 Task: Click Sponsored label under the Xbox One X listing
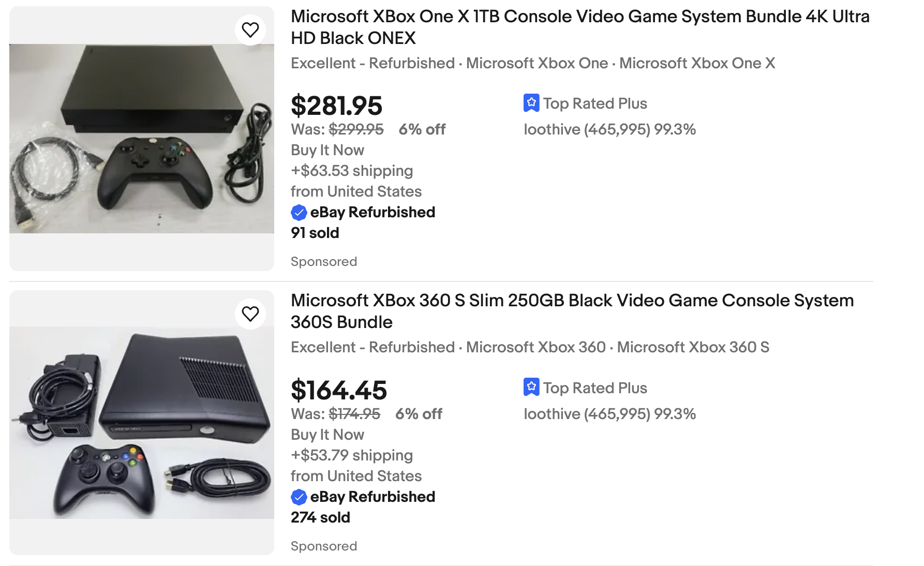pyautogui.click(x=324, y=261)
